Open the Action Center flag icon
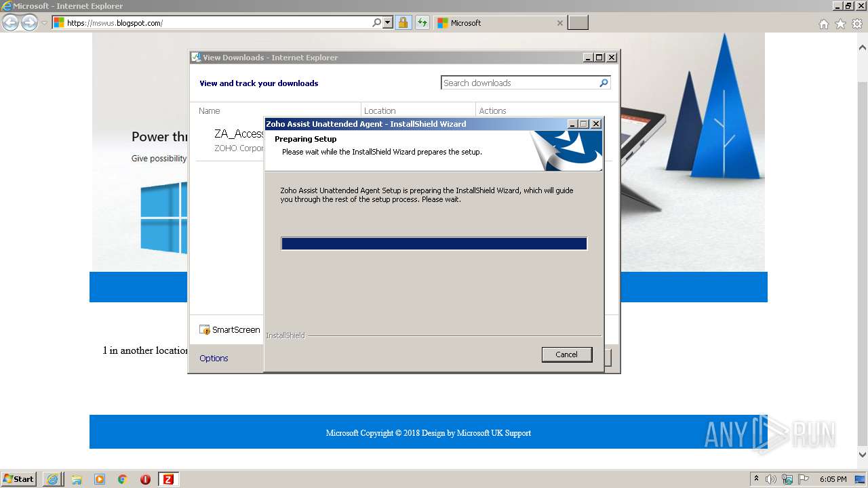 [804, 479]
